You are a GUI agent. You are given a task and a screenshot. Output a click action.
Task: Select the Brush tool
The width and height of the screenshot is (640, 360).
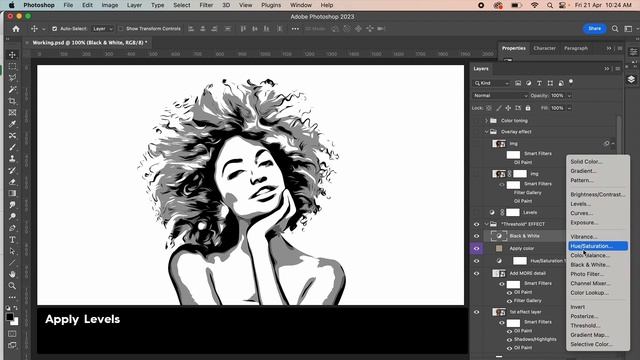point(12,147)
